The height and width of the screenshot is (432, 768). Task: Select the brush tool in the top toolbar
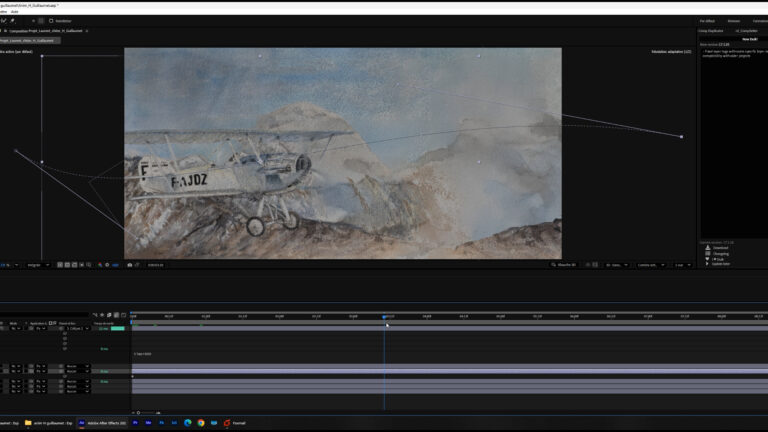click(12, 21)
